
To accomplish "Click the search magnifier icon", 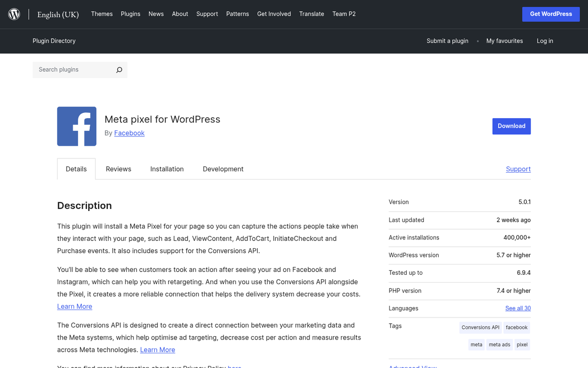I will point(119,70).
